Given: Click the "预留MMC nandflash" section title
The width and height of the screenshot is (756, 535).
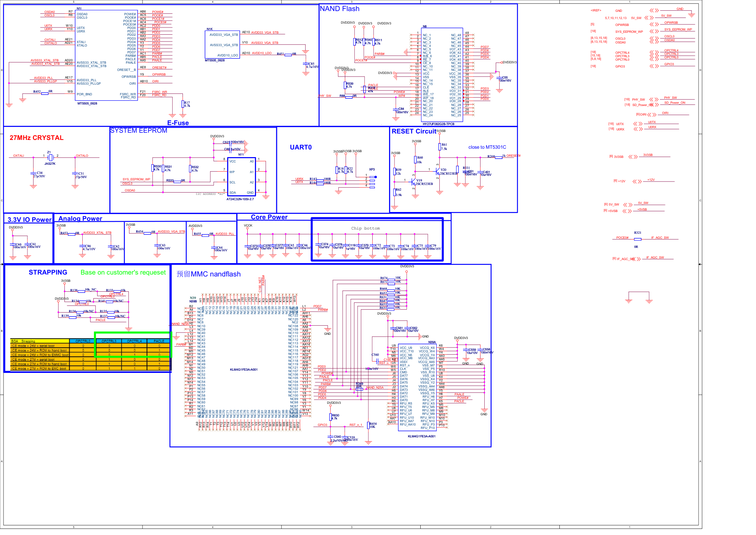Looking at the screenshot, I should pos(208,274).
